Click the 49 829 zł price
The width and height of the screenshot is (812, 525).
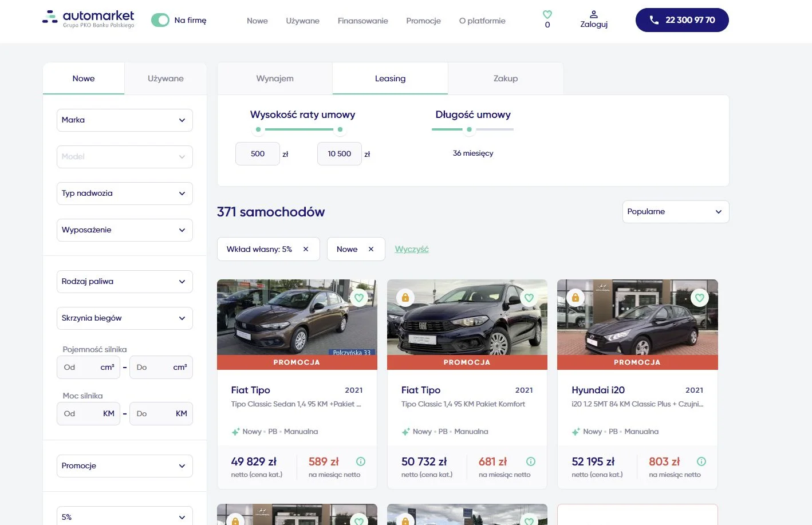click(254, 461)
